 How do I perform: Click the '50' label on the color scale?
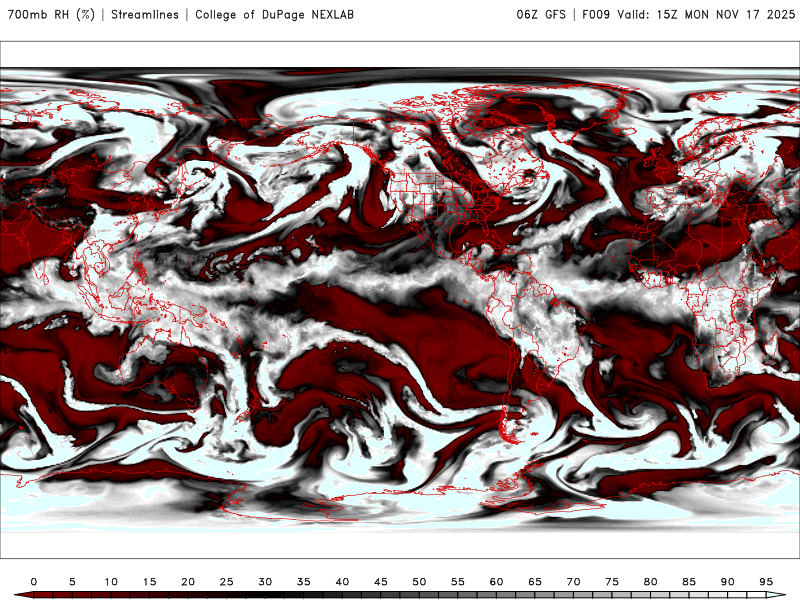(x=419, y=582)
